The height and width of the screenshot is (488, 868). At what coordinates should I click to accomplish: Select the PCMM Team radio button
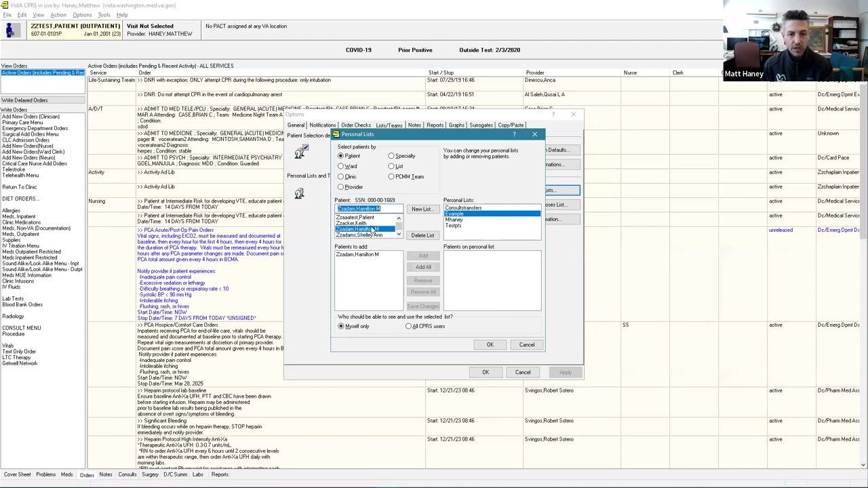(391, 176)
